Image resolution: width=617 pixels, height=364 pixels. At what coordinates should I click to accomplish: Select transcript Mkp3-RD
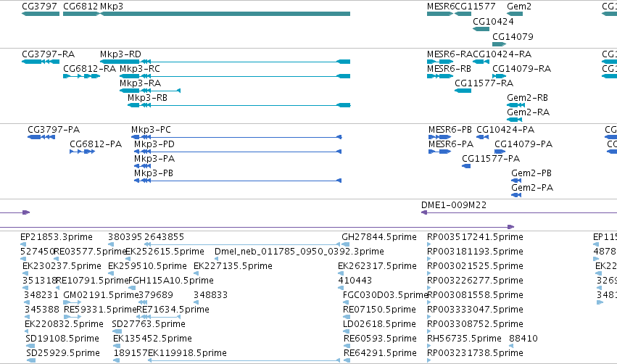(225, 62)
